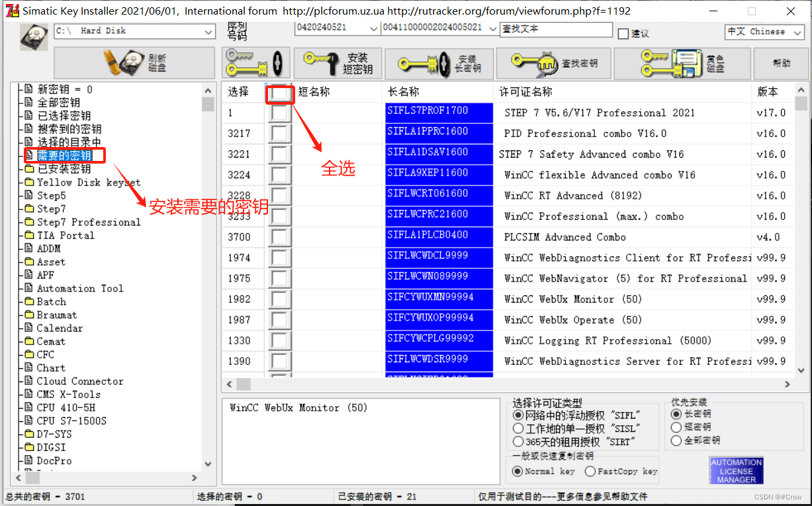Click the refresh disk button
The width and height of the screenshot is (812, 506).
[x=134, y=63]
